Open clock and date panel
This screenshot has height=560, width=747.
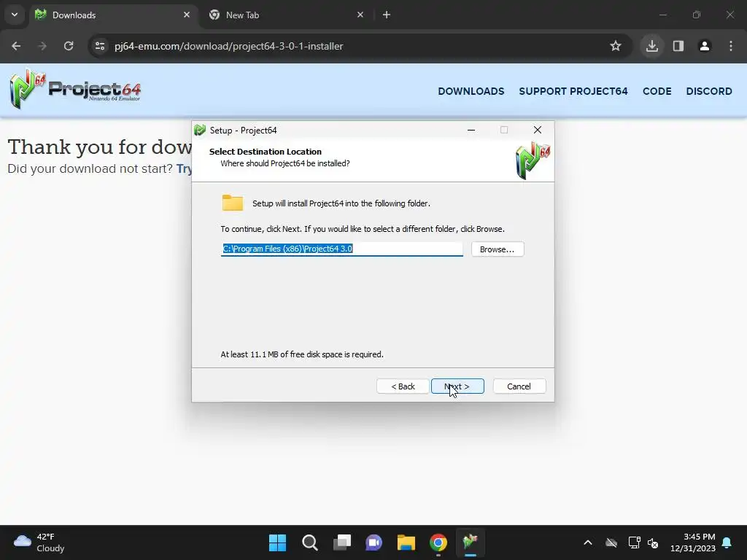click(x=693, y=542)
